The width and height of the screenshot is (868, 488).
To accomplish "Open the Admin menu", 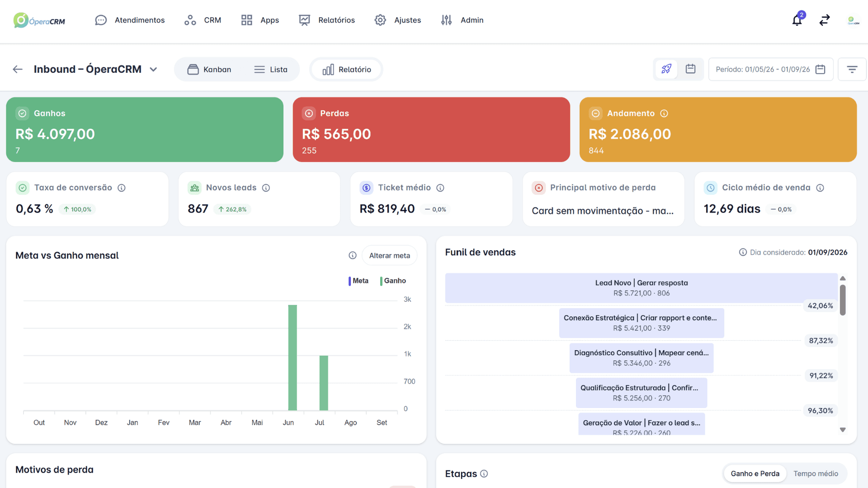I will point(462,20).
